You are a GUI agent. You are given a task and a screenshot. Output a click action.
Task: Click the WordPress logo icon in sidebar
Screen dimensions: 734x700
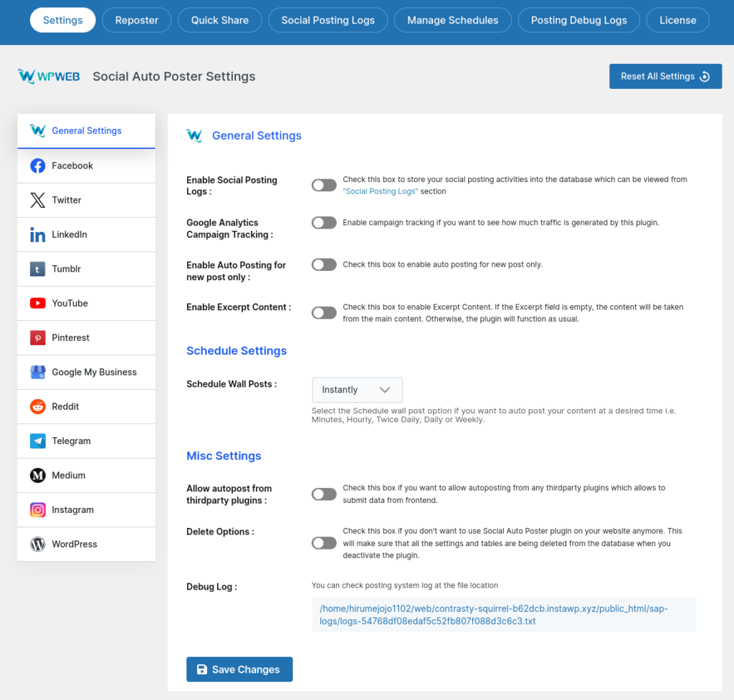click(x=38, y=545)
